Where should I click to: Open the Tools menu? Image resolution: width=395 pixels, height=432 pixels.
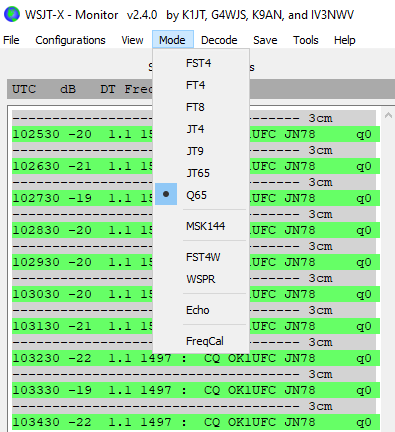tap(306, 40)
